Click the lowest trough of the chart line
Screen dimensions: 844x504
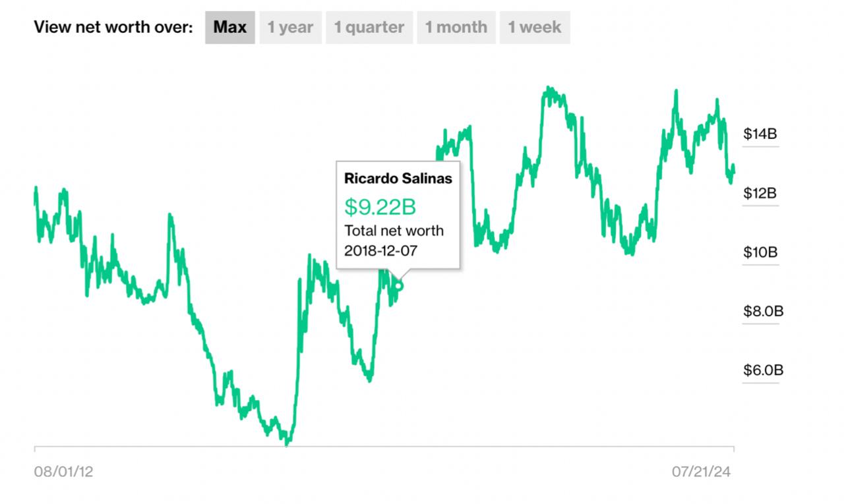click(x=287, y=444)
